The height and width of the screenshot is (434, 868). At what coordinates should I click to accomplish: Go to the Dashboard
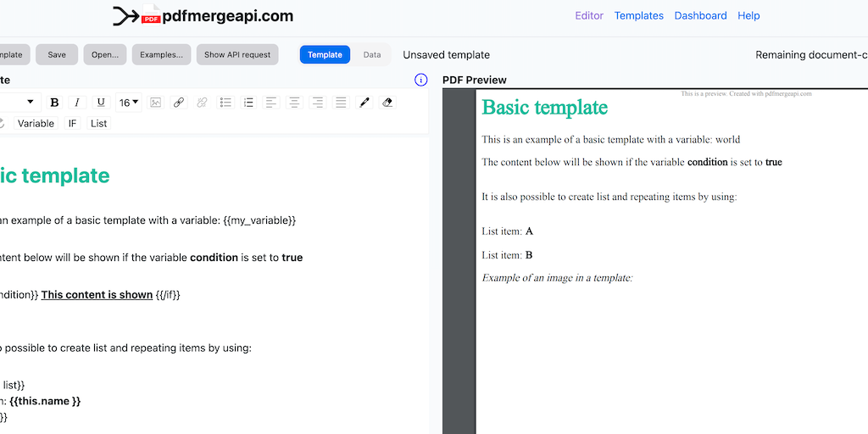point(700,15)
